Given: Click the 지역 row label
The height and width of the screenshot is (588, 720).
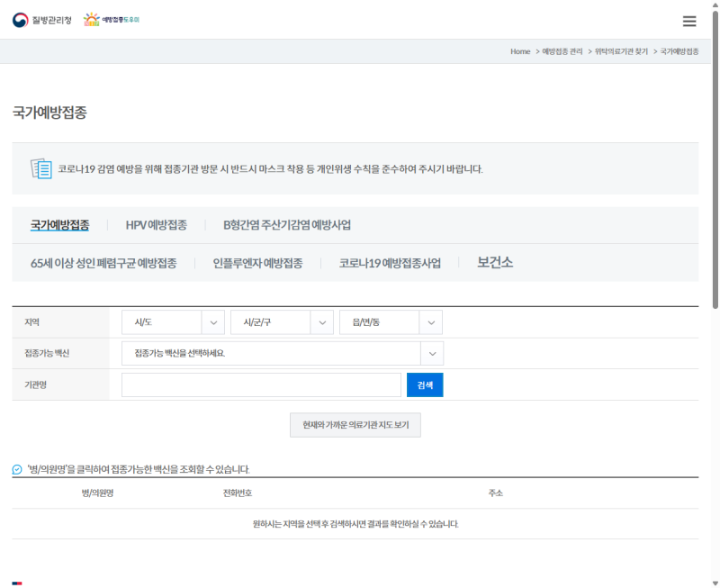Looking at the screenshot, I should tap(31, 322).
